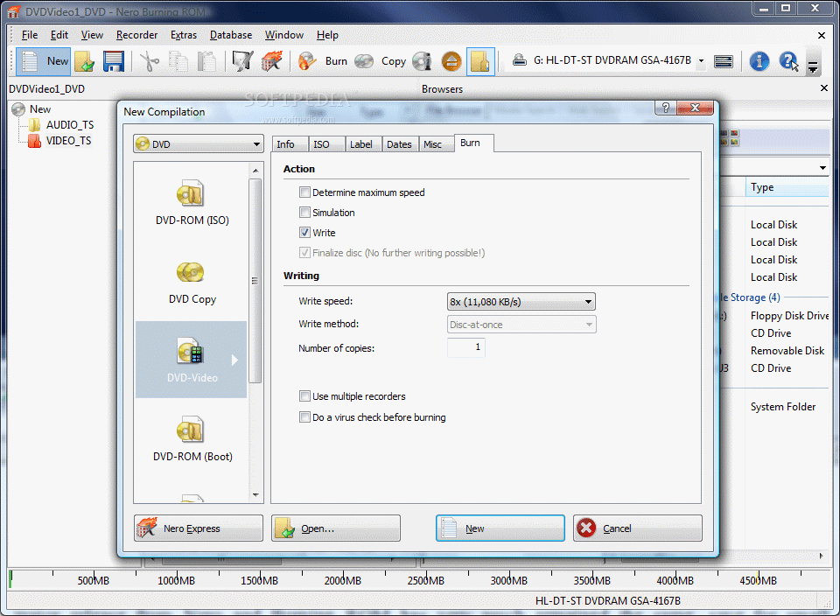Switch to the Dates tab
This screenshot has height=616, width=840.
399,144
